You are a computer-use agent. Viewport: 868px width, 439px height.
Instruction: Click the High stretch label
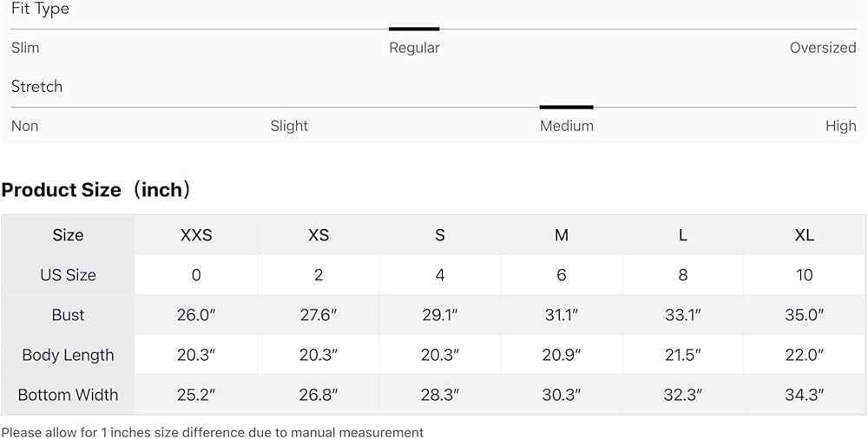pyautogui.click(x=841, y=126)
